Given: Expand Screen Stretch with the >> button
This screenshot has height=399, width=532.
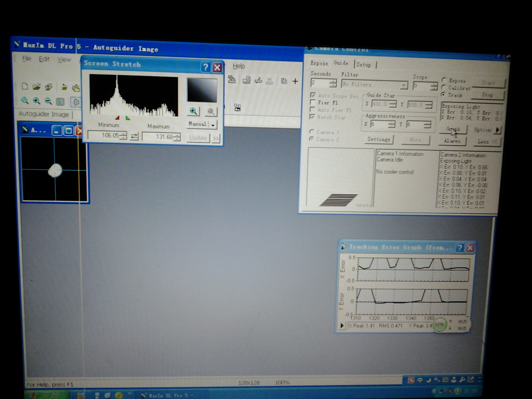Looking at the screenshot, I should pos(216,138).
